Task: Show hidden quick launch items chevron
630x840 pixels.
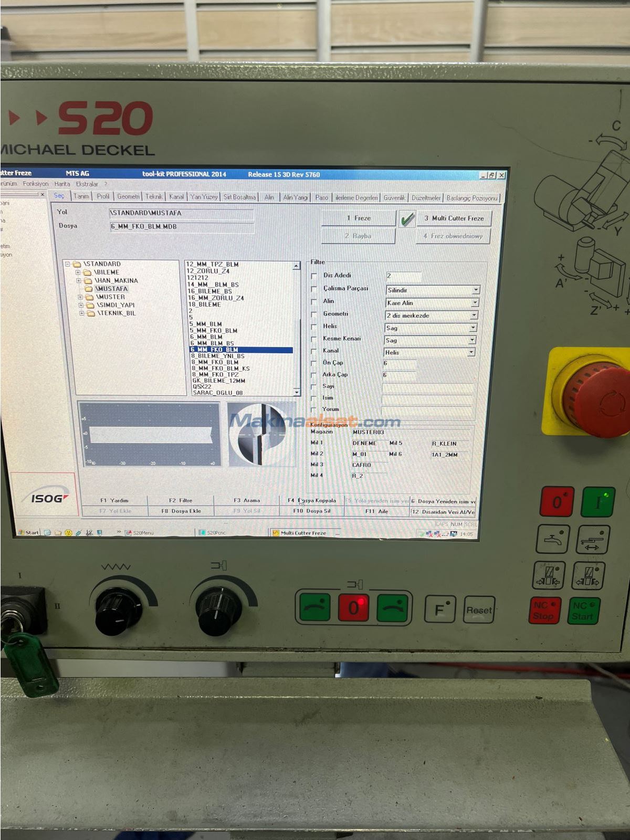Action: pos(119,532)
